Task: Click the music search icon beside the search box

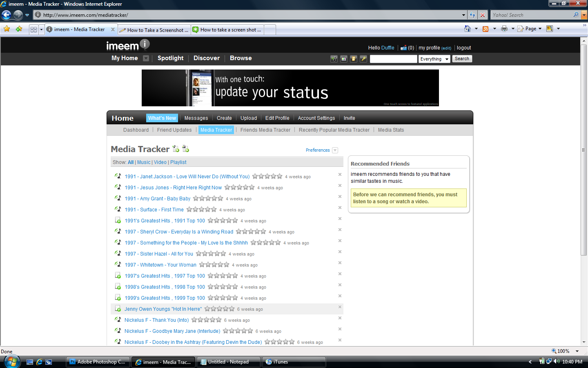Action: (334, 59)
